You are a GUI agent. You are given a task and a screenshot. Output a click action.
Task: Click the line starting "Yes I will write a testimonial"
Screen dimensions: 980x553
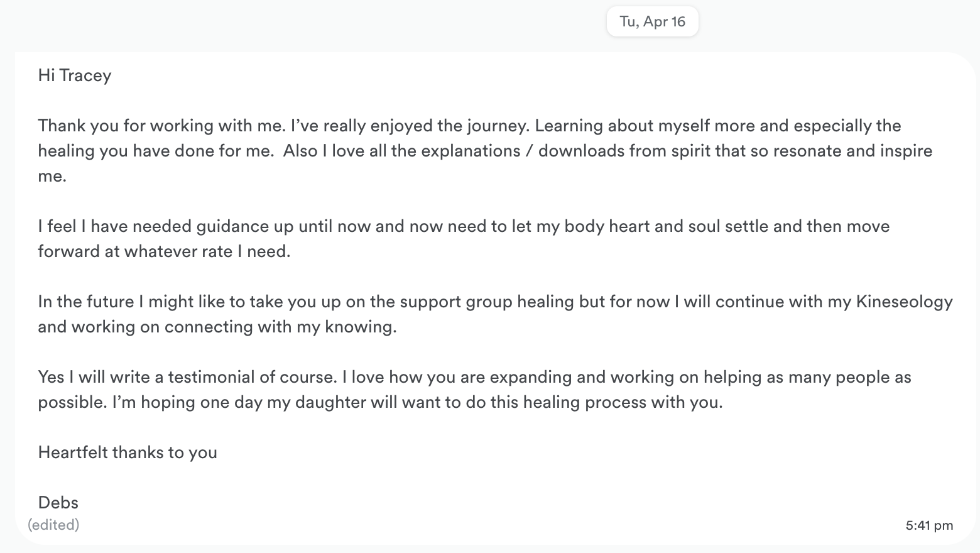click(x=474, y=377)
